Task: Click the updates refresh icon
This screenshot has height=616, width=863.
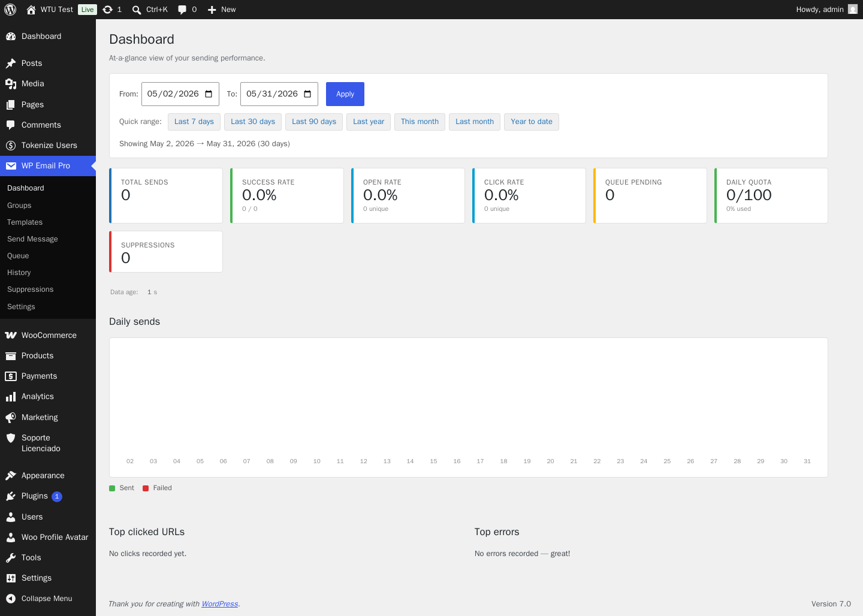Action: [108, 10]
